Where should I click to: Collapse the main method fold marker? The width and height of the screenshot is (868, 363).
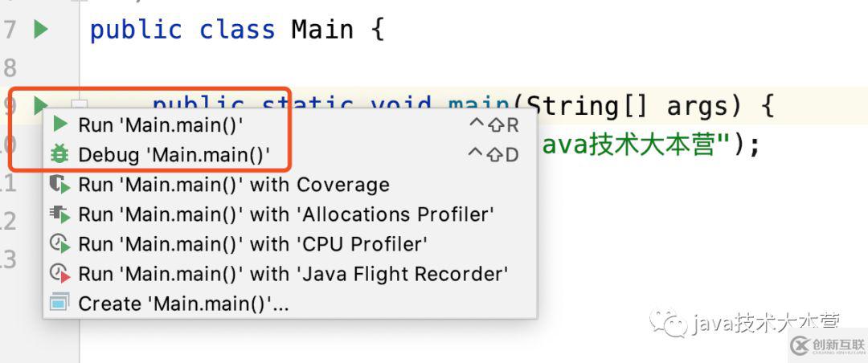[80, 104]
